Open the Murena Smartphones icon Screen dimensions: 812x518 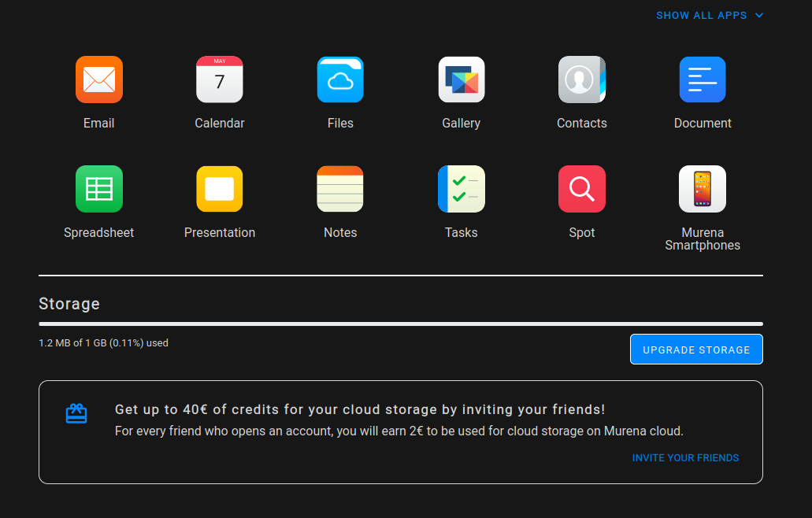[703, 189]
